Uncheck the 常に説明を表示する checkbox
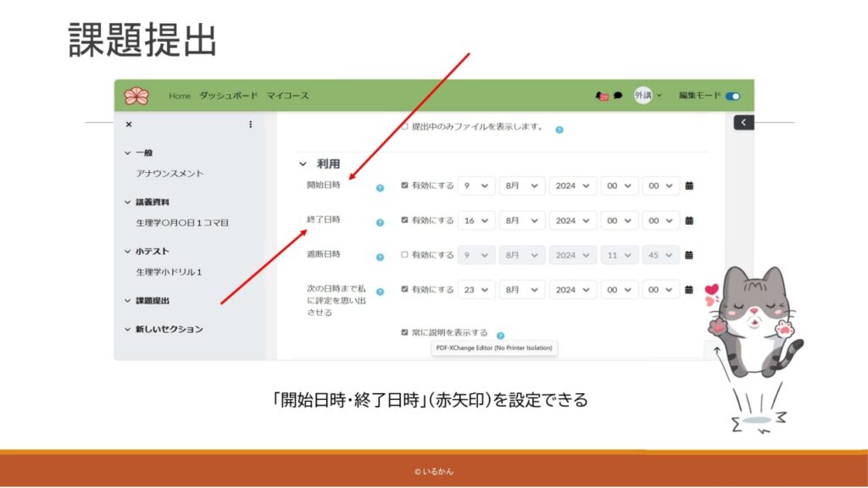This screenshot has height=488, width=868. [404, 332]
